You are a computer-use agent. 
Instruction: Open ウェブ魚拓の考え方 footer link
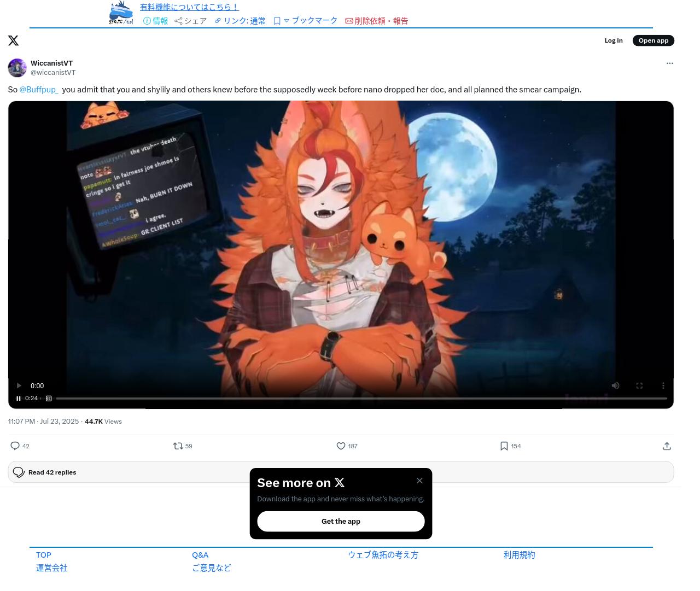[x=383, y=555]
